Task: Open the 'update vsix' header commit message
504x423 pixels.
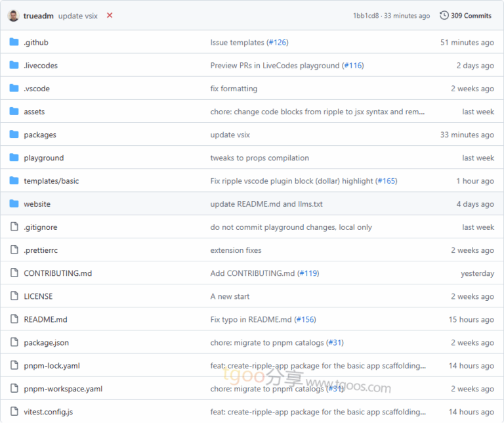Action: (78, 16)
